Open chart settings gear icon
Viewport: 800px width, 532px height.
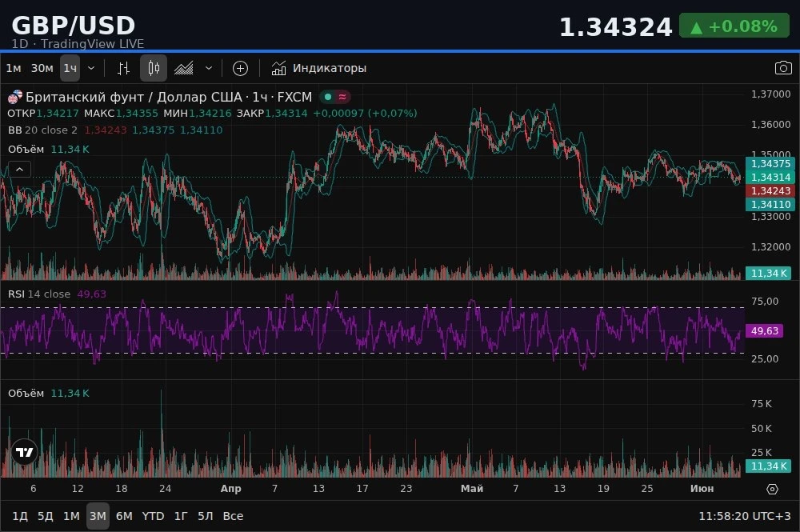coord(773,489)
